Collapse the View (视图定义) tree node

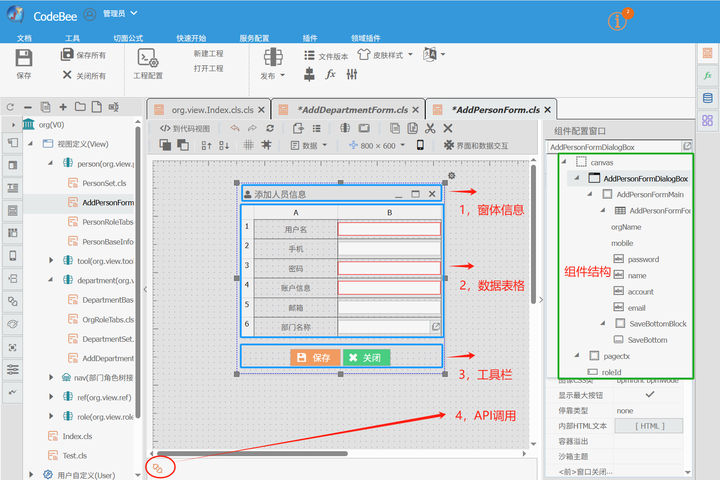31,144
